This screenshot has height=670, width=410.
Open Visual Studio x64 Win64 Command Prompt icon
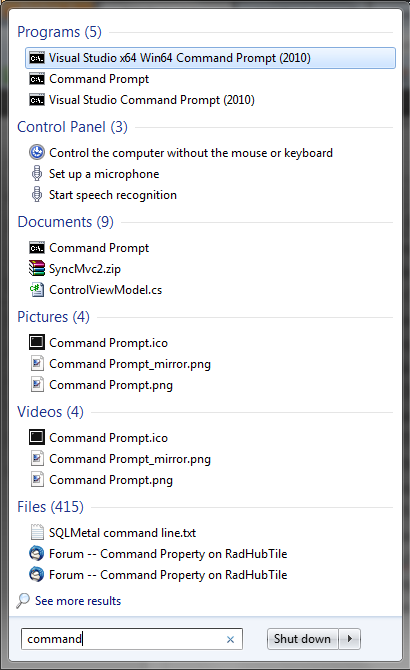[x=37, y=58]
